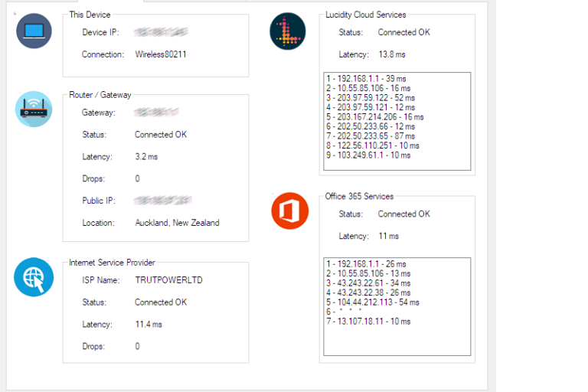Click the Lucidity Cloud Services logo
Screen dimensions: 588x392
pyautogui.click(x=288, y=31)
